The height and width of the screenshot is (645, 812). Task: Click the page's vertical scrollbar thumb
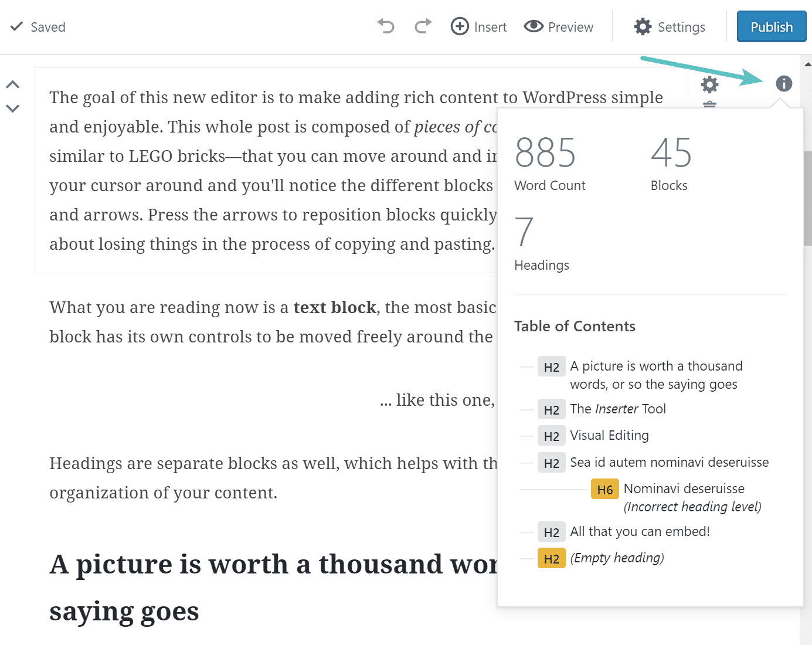[x=807, y=198]
